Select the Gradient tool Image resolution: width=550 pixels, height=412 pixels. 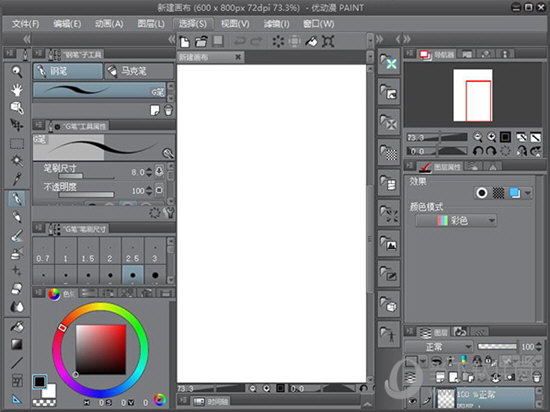click(16, 344)
